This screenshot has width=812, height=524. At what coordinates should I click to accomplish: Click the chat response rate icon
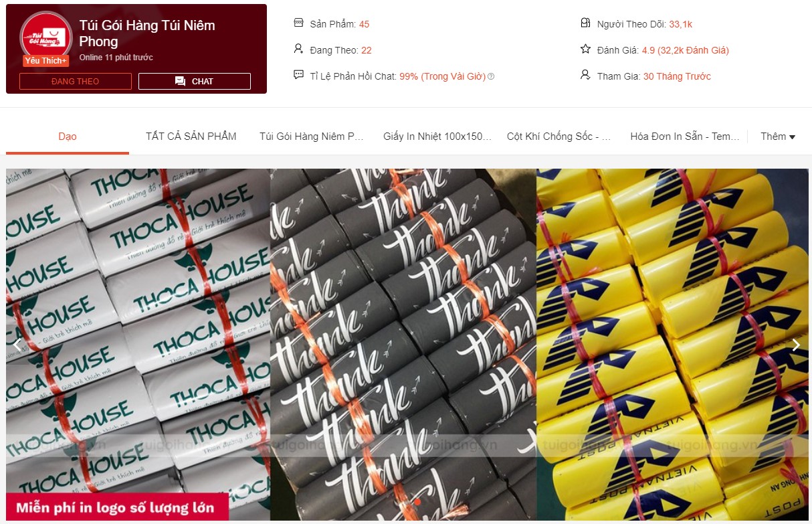(298, 75)
